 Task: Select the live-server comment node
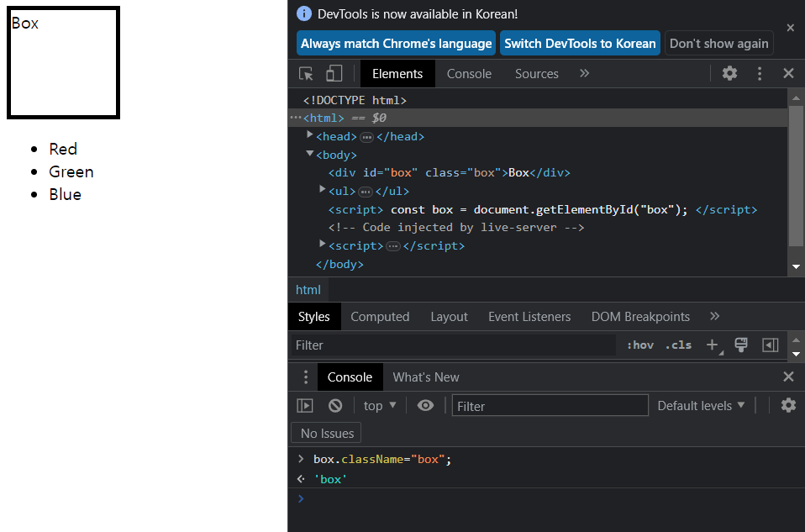tap(456, 227)
